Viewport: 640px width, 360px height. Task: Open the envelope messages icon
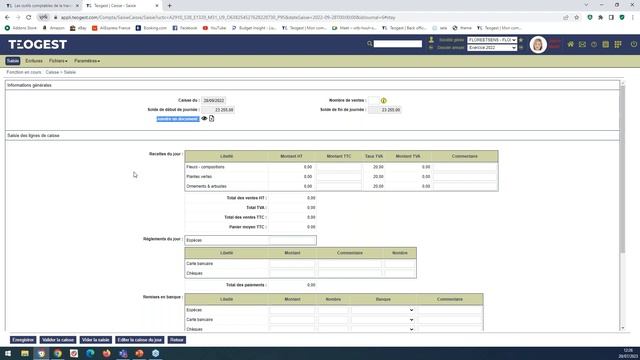click(582, 44)
